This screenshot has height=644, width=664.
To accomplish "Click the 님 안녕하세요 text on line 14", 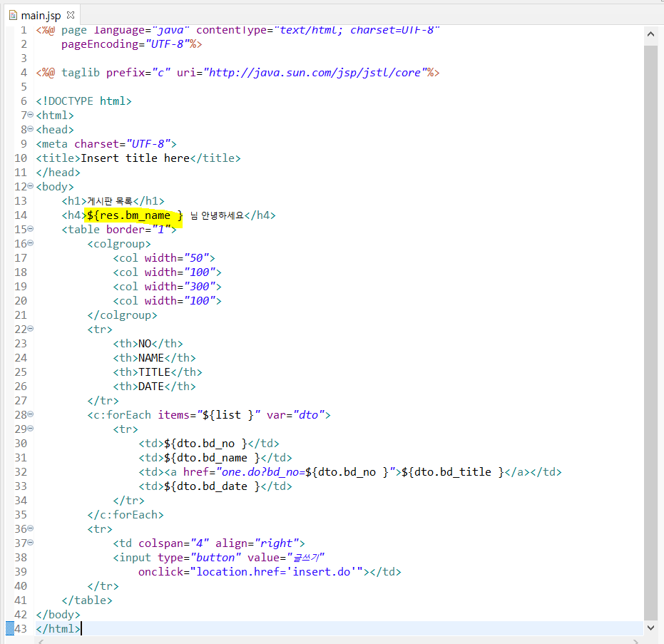I will tap(218, 215).
